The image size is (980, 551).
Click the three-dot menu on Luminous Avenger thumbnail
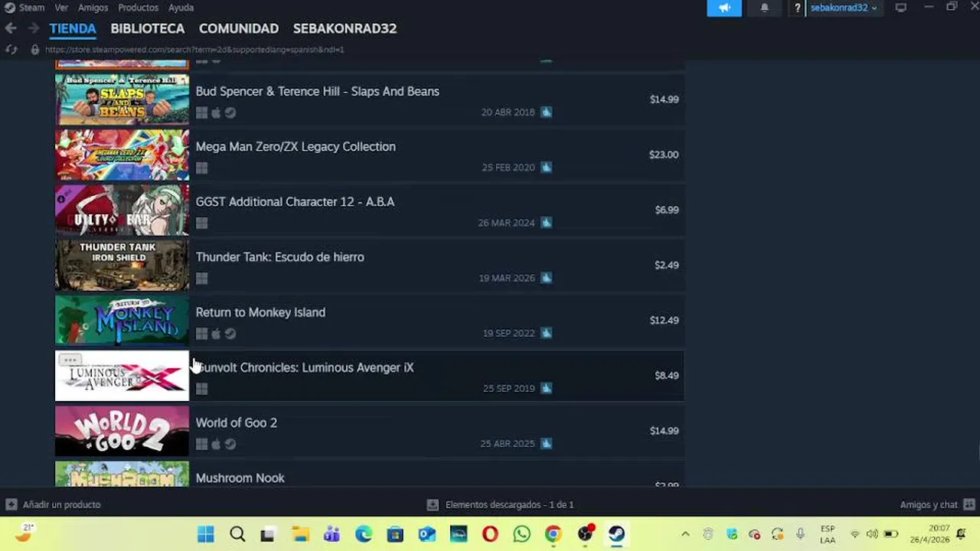click(70, 360)
